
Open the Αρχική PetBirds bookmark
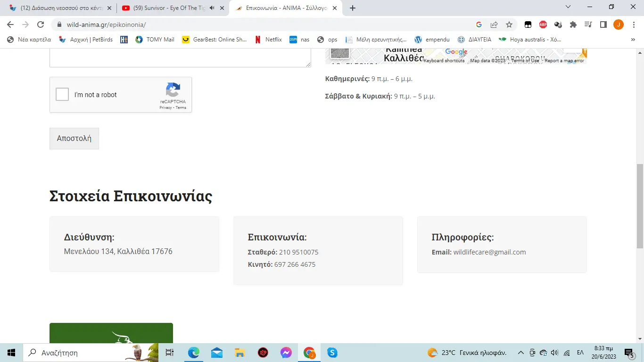tap(85, 40)
